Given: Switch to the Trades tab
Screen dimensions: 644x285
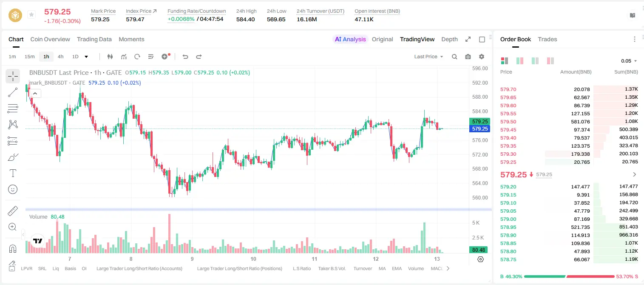Looking at the screenshot, I should pyautogui.click(x=548, y=39).
